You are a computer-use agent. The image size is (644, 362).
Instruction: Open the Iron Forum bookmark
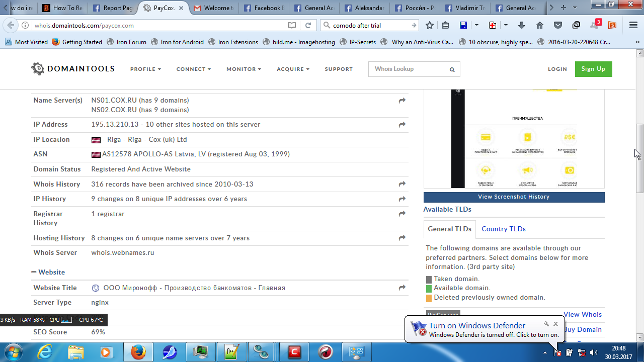click(126, 42)
